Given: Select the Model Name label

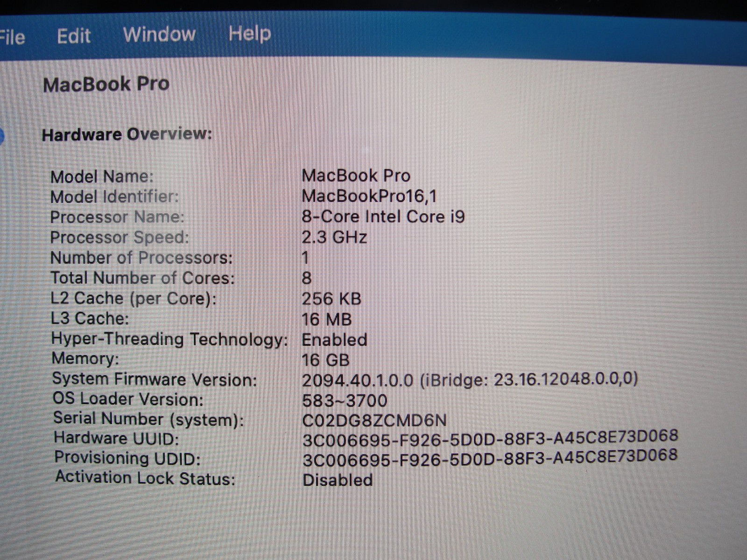Looking at the screenshot, I should click(x=102, y=177).
